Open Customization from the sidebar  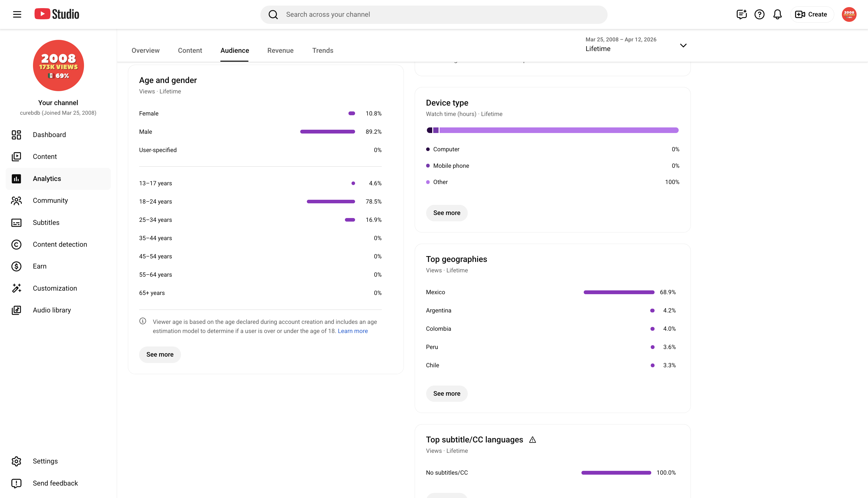point(58,288)
